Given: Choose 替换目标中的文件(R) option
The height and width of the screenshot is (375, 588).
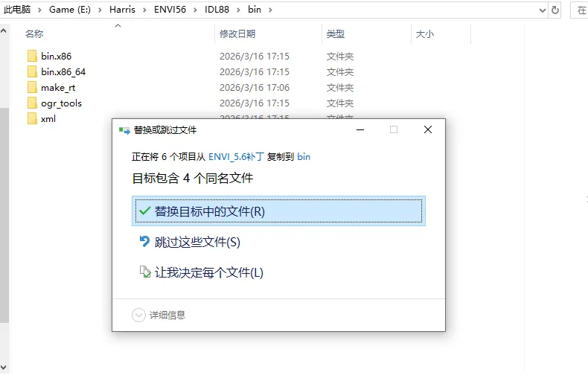Looking at the screenshot, I should coord(278,211).
